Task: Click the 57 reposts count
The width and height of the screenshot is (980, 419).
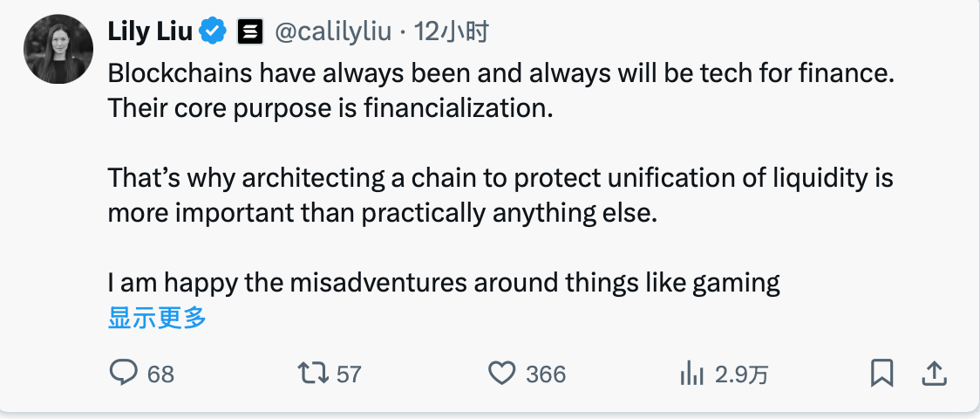Action: click(349, 374)
